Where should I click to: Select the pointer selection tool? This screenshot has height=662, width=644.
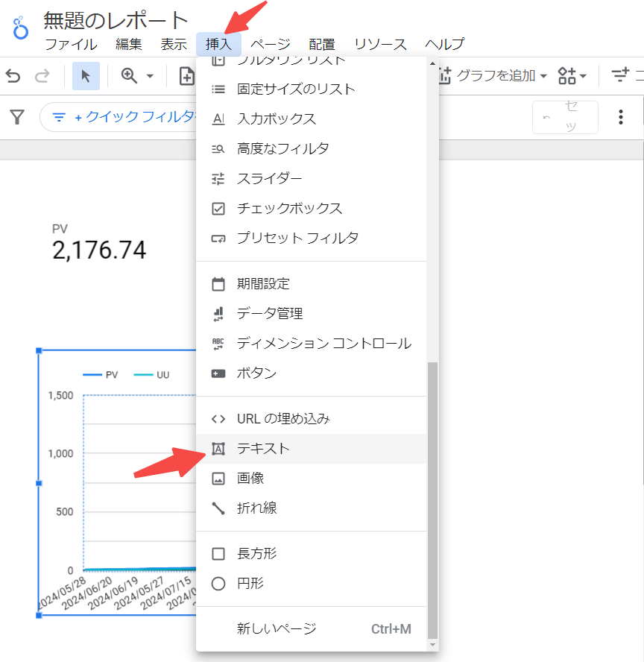coord(86,76)
